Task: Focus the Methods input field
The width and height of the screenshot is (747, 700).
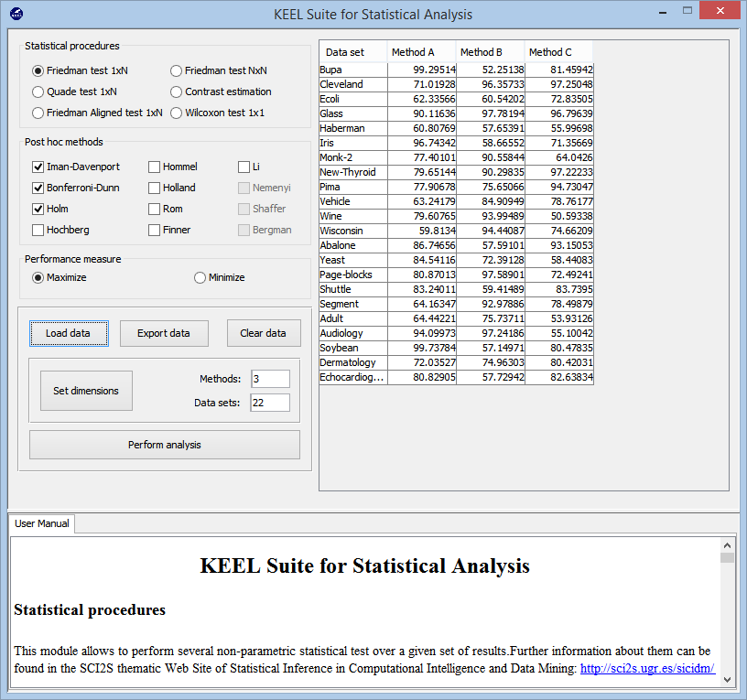Action: click(x=270, y=379)
